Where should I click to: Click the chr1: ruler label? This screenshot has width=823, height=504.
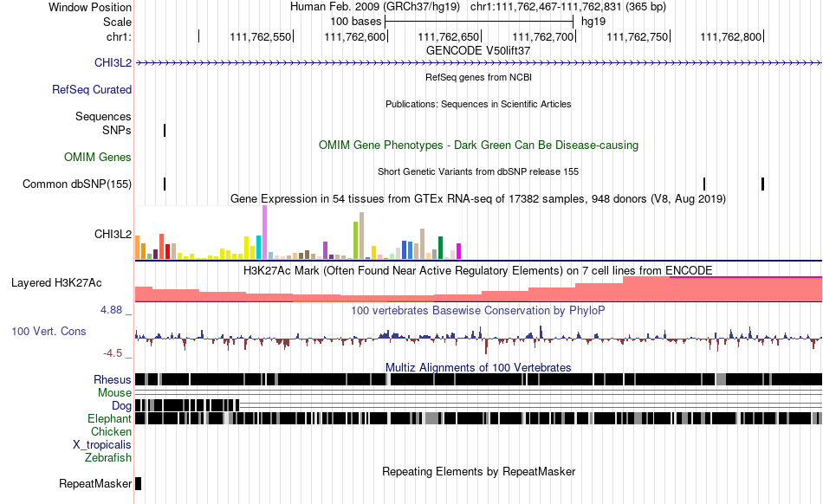(x=119, y=36)
